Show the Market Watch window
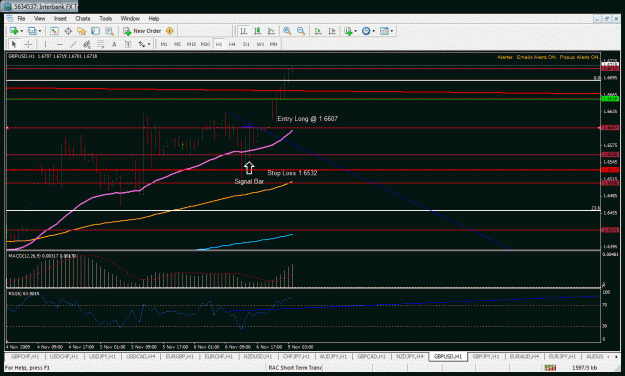Viewport: 625px width, 376px height. (54, 31)
